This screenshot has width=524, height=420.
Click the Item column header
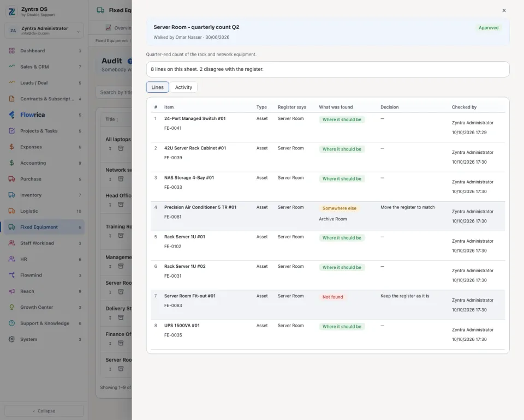169,107
